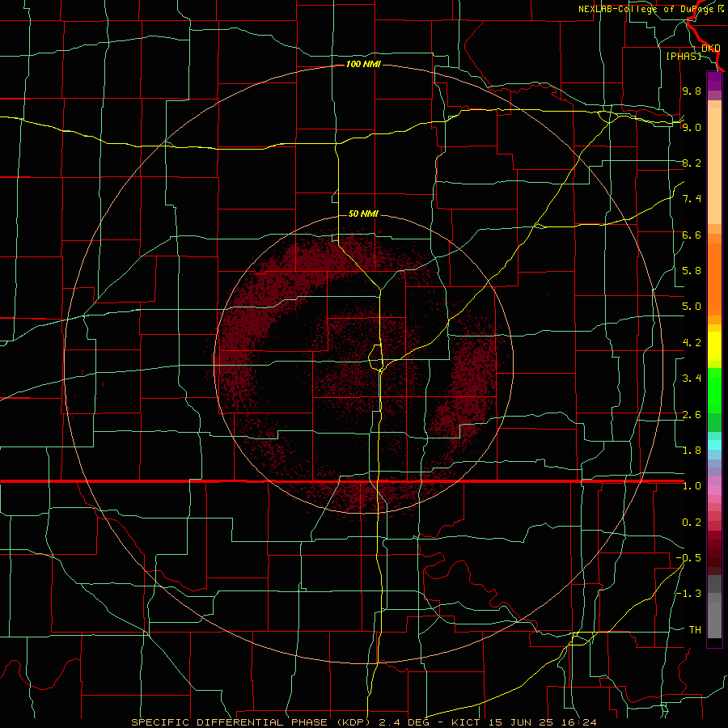The height and width of the screenshot is (728, 728).
Task: Click the 6.6 value on the color scale
Action: click(x=692, y=235)
